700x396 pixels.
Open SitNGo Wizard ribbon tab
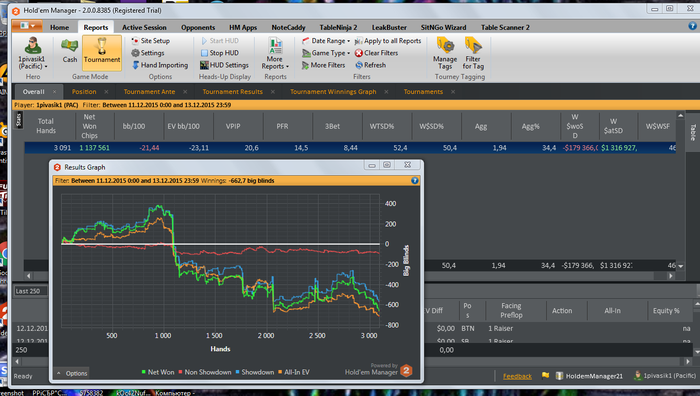[443, 27]
